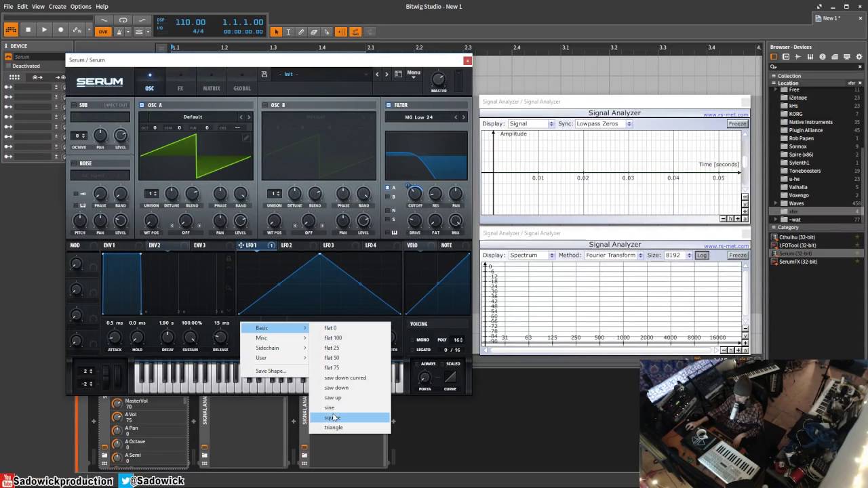
Task: Toggle filter routing checkbox B
Action: (387, 197)
